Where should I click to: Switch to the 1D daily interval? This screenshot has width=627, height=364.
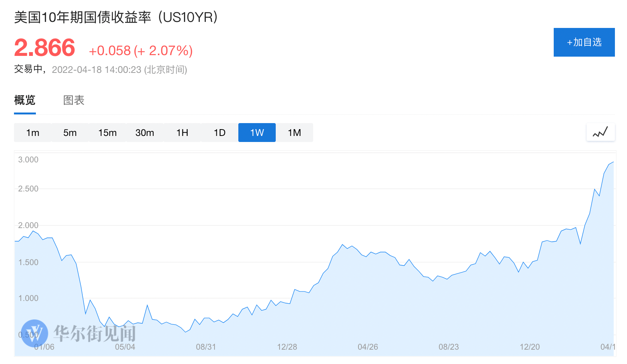219,133
